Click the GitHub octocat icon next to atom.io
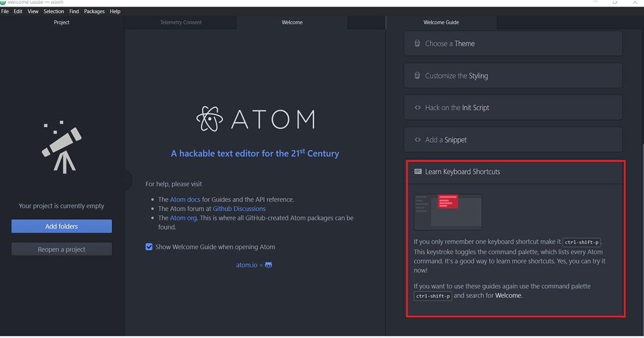This screenshot has height=338, width=644. coord(268,264)
